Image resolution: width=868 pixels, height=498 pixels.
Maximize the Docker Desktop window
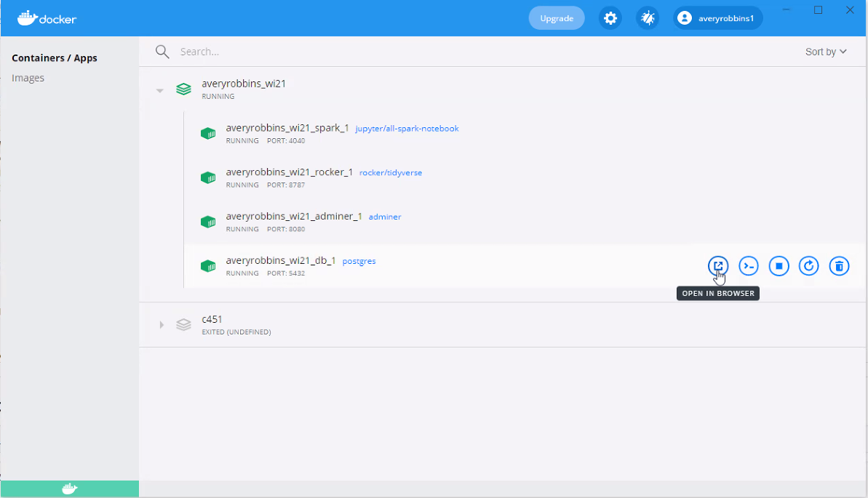point(819,10)
